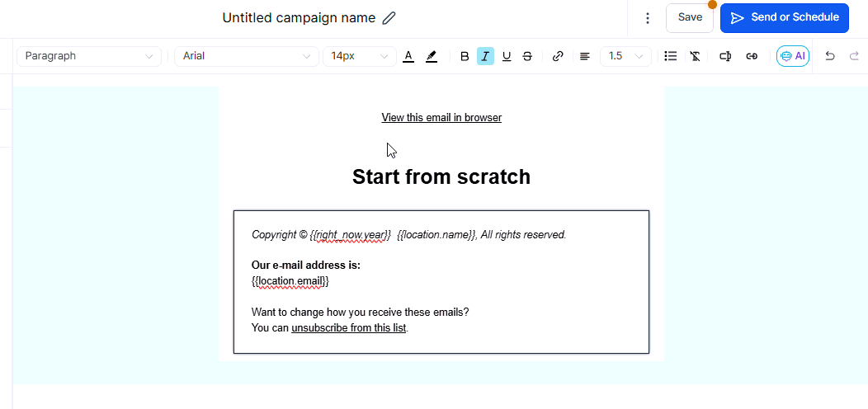Viewport: 868px width, 409px height.
Task: Choose the highlight background color tool
Action: (x=432, y=56)
